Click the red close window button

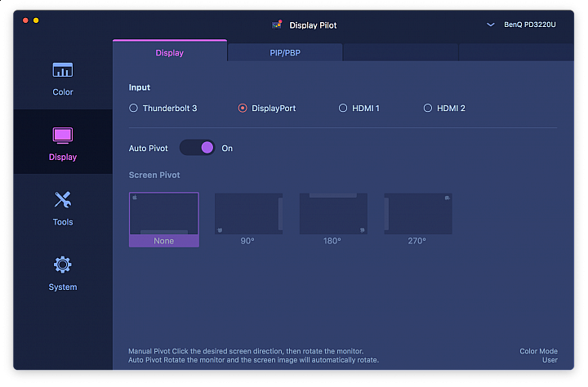[25, 20]
